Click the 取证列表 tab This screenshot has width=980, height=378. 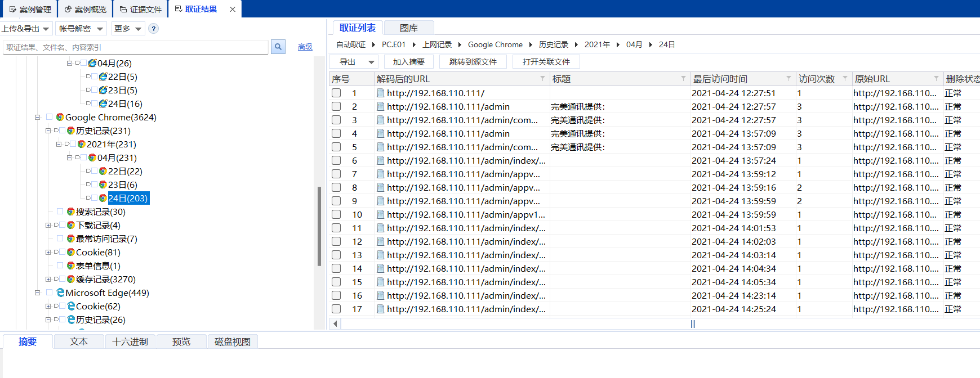pyautogui.click(x=358, y=28)
